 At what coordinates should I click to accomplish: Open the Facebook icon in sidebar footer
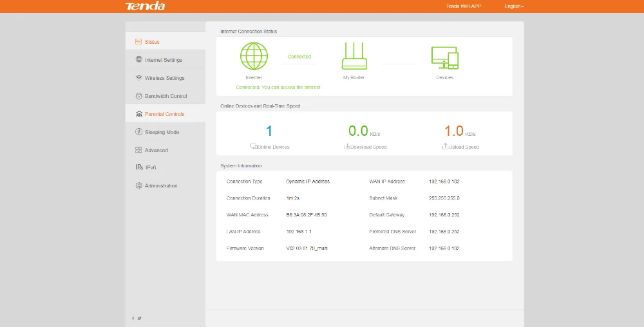pyautogui.click(x=133, y=318)
